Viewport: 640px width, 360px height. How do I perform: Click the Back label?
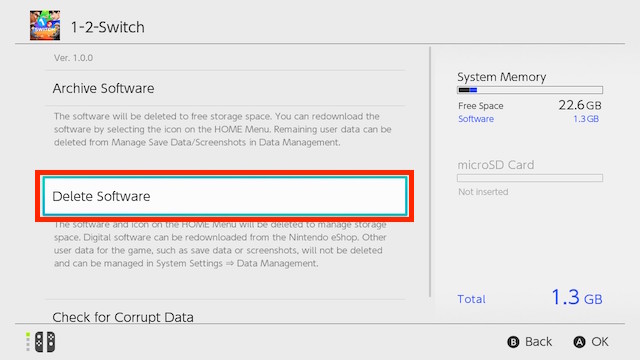[538, 342]
